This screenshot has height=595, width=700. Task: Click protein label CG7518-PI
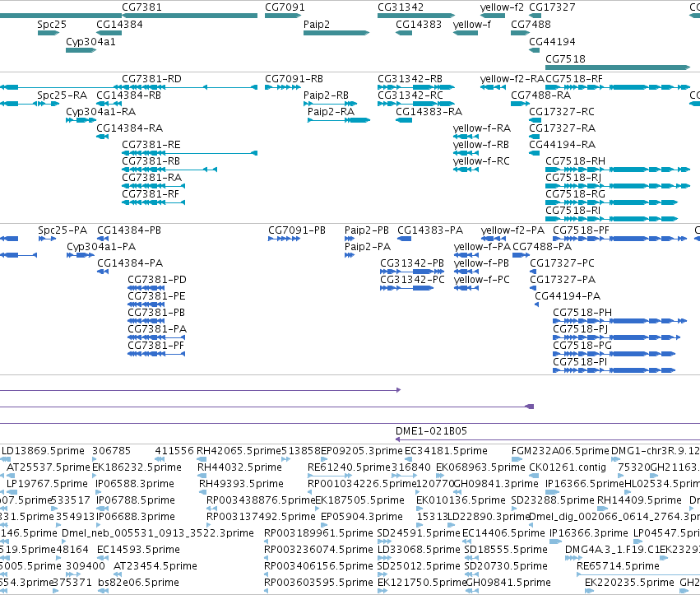(581, 362)
